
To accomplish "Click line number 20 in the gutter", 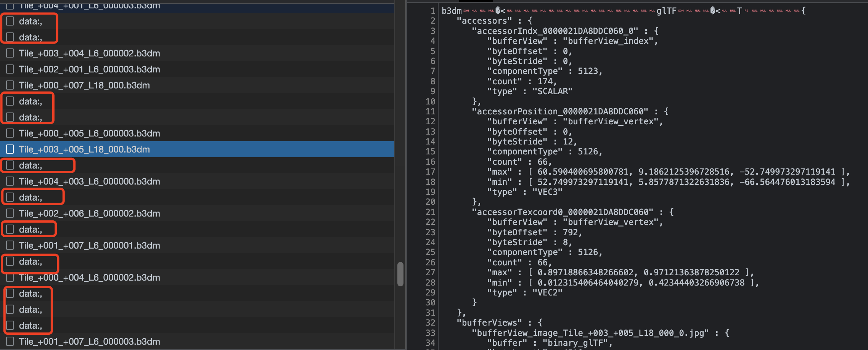I will click(x=430, y=202).
